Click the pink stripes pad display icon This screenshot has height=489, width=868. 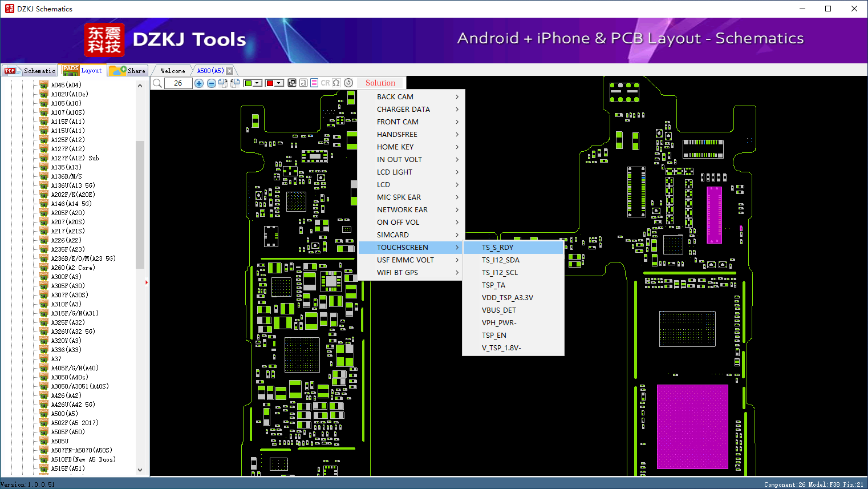click(x=314, y=83)
